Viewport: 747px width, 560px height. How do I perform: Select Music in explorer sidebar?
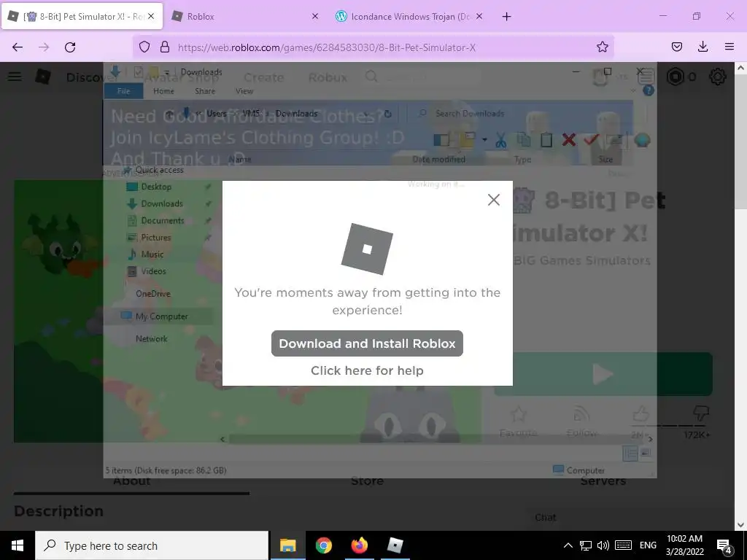click(152, 254)
